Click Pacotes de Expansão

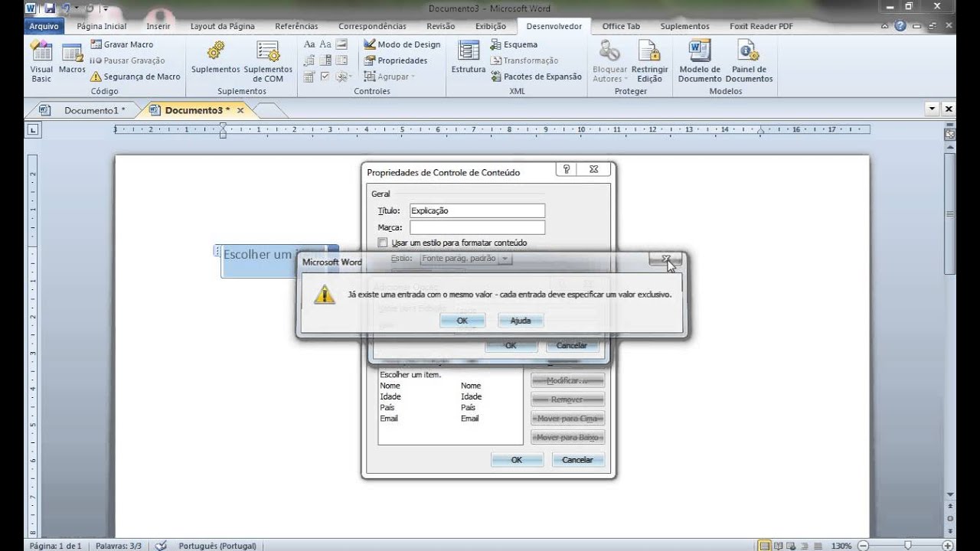point(536,77)
